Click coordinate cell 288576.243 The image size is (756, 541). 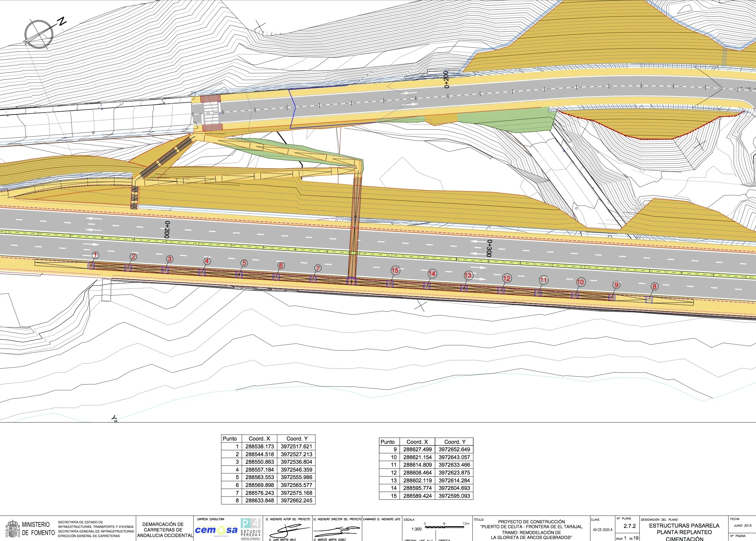pos(259,493)
